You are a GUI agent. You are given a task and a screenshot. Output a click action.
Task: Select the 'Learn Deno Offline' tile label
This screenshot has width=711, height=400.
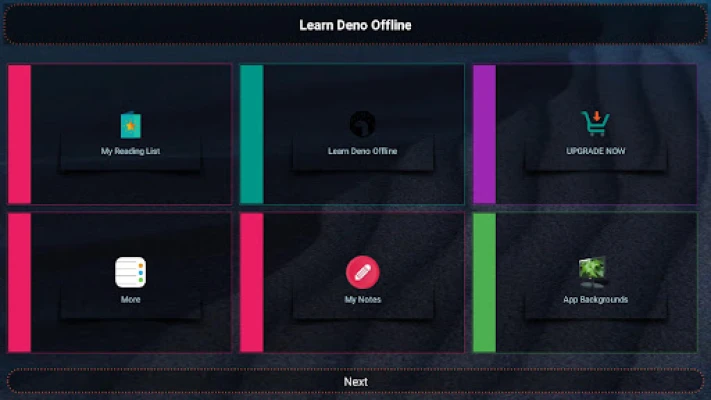362,152
